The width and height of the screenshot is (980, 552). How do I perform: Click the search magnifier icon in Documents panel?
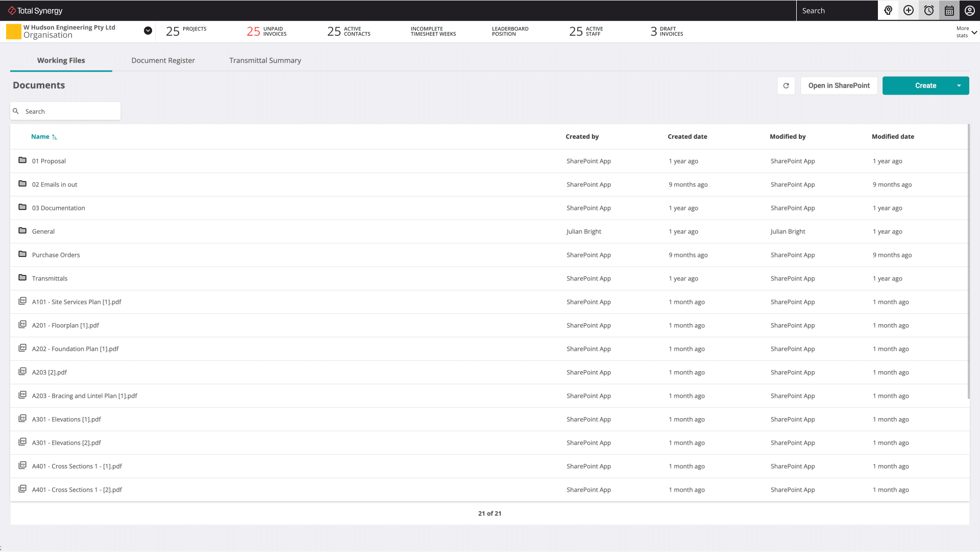tap(16, 111)
